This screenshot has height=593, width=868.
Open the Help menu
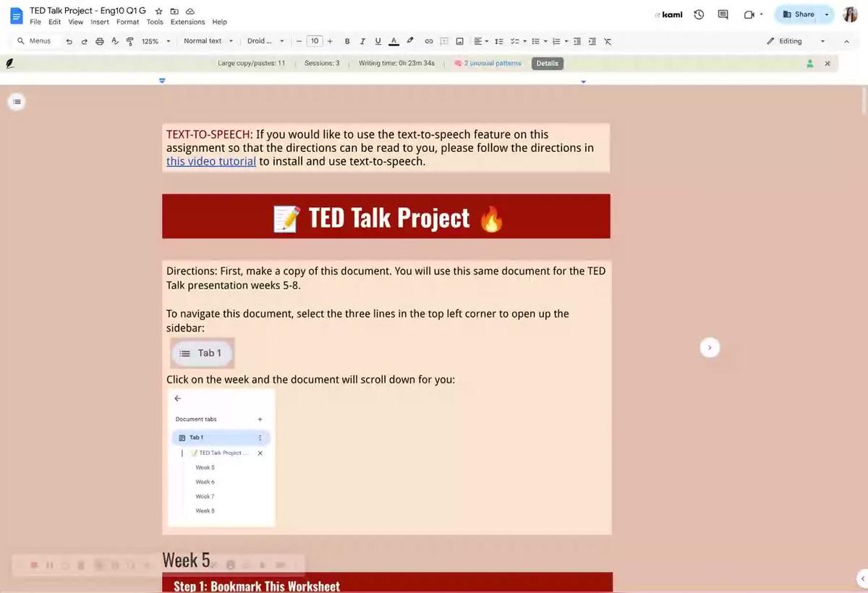(219, 22)
